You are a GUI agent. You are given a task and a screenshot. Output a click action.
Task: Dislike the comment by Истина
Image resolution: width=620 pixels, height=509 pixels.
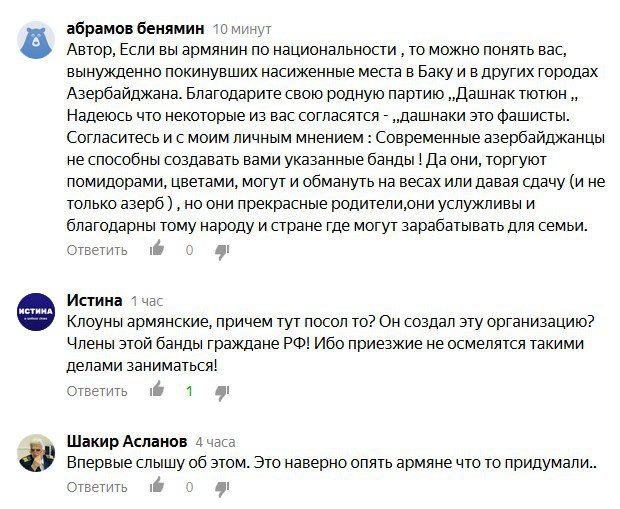222,391
